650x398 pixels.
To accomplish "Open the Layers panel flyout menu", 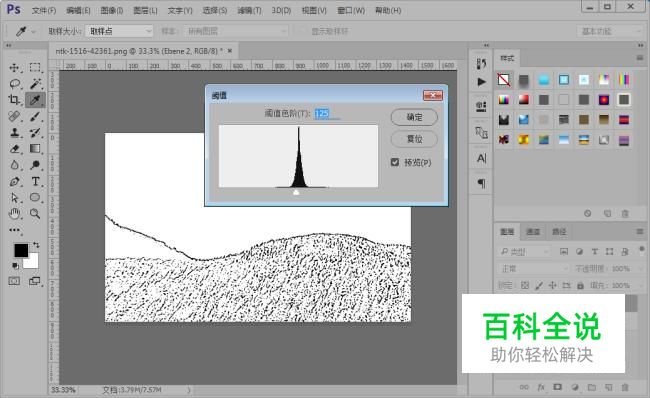I will click(640, 231).
